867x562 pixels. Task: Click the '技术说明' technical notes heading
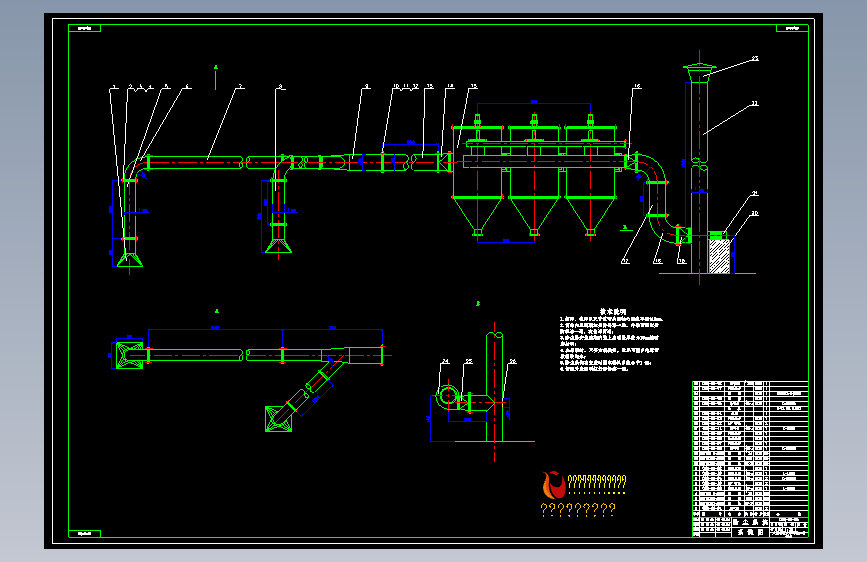[x=613, y=312]
